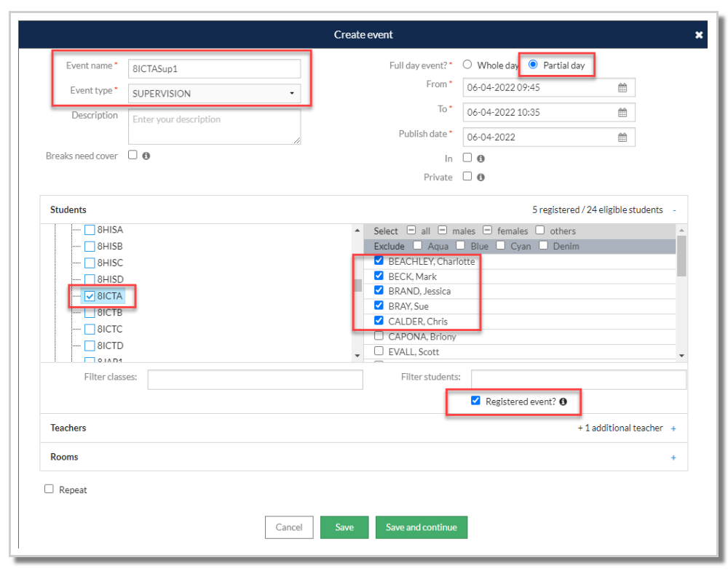Show info for Registered event option
The height and width of the screenshot is (571, 728).
click(x=563, y=402)
